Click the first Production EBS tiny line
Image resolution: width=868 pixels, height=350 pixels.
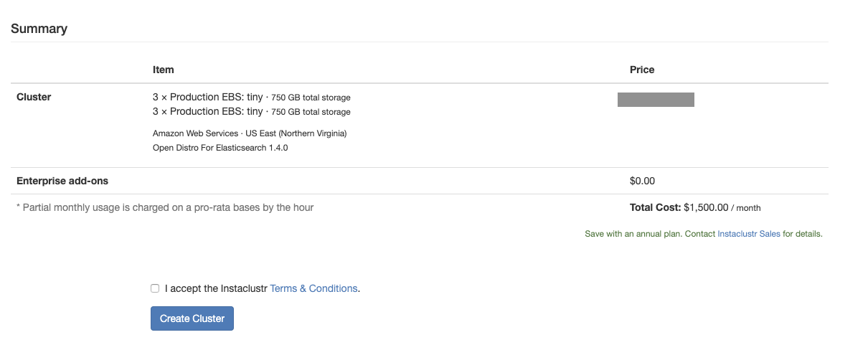(251, 98)
